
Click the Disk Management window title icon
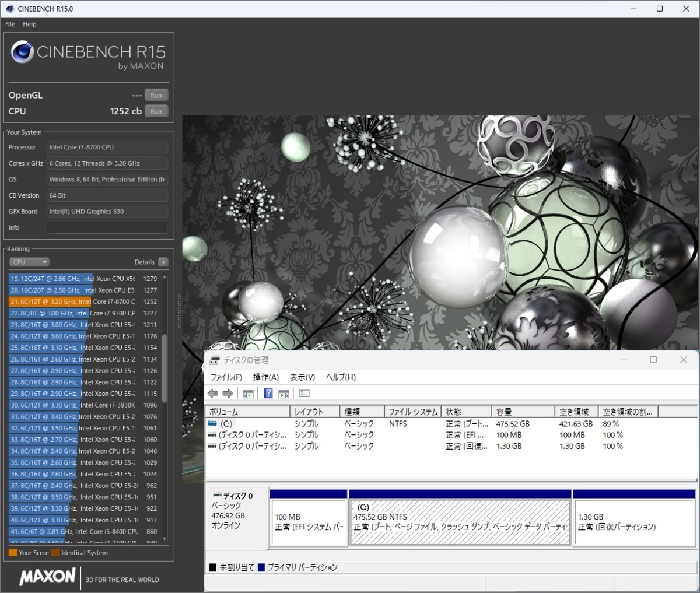215,360
